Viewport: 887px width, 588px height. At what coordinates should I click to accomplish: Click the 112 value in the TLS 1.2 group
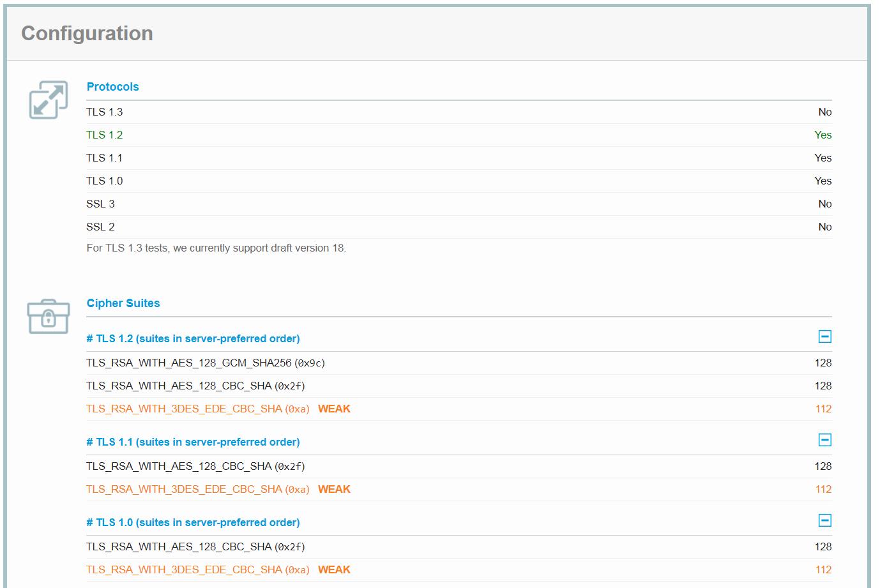[823, 409]
